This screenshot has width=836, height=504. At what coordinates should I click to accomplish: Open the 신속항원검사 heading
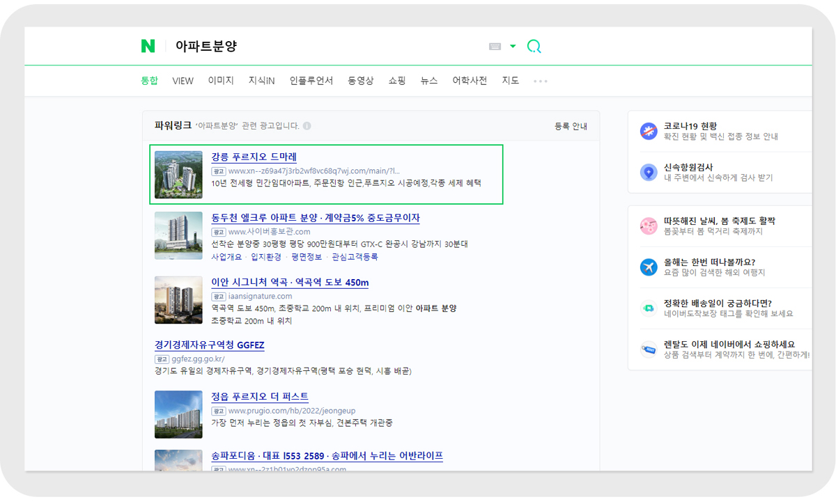coord(688,167)
